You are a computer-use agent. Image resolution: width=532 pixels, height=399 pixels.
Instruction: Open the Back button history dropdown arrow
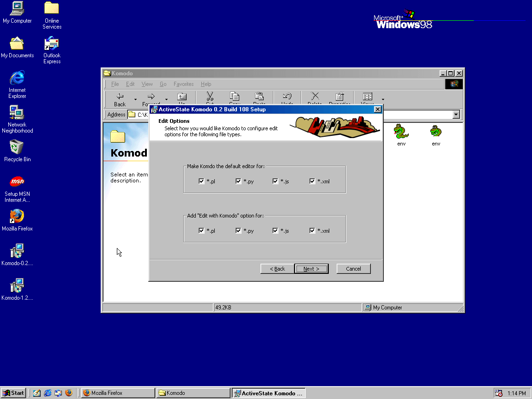point(135,99)
